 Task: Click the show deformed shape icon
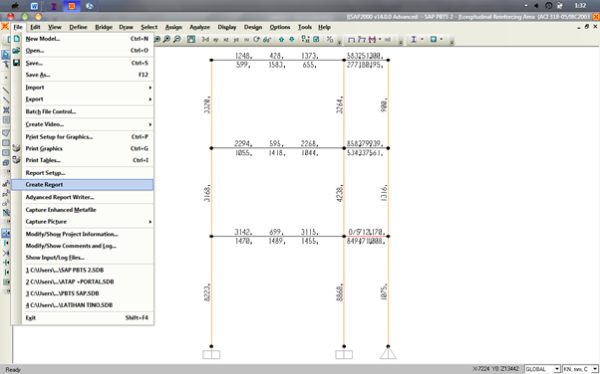tap(362, 39)
